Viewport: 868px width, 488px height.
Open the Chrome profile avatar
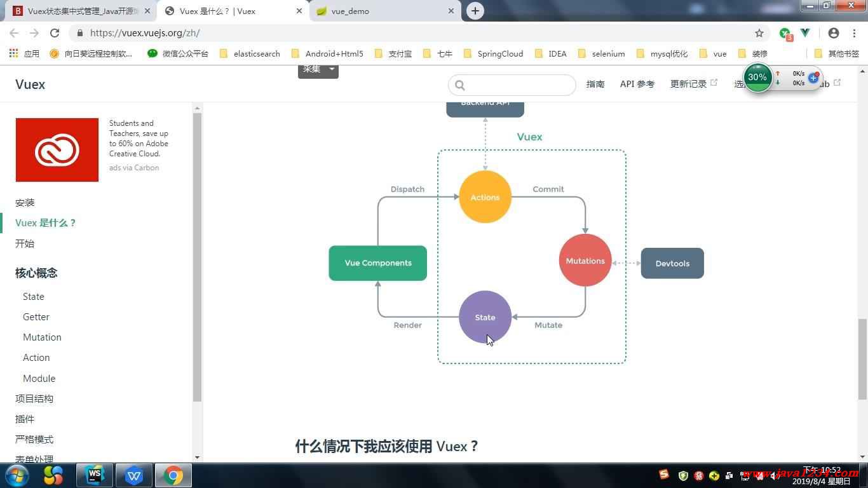pos(834,33)
